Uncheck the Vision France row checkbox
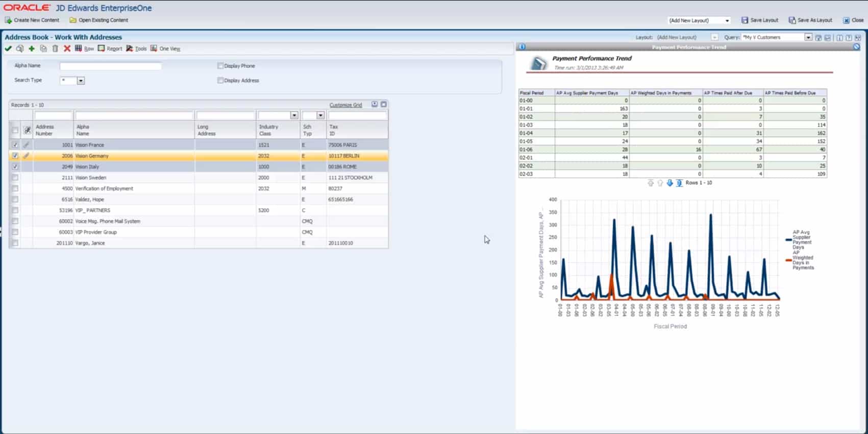 pyautogui.click(x=15, y=145)
